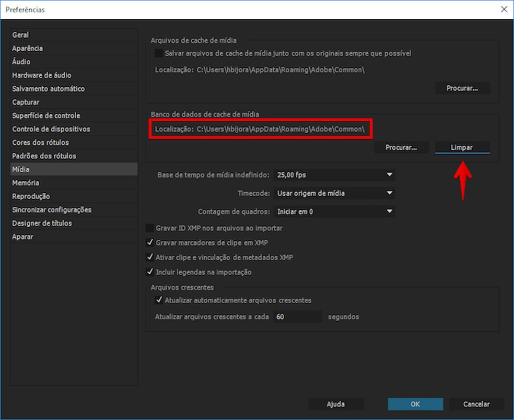The width and height of the screenshot is (514, 420).
Task: Open the Geral preferences category
Action: [74, 35]
